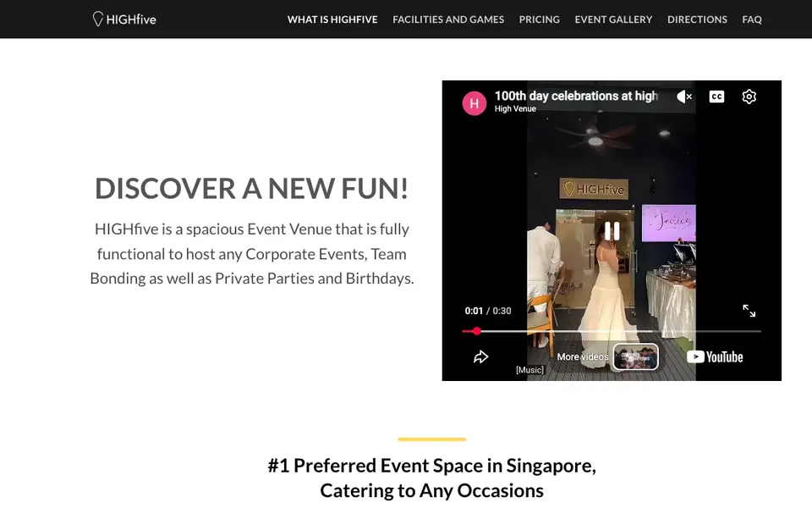
Task: Share the video with the arrow icon
Action: [x=480, y=356]
